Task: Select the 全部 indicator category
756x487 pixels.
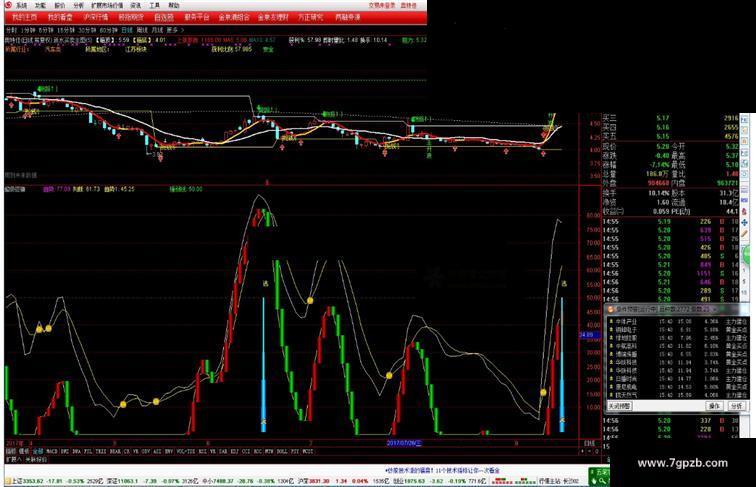Action: point(38,452)
